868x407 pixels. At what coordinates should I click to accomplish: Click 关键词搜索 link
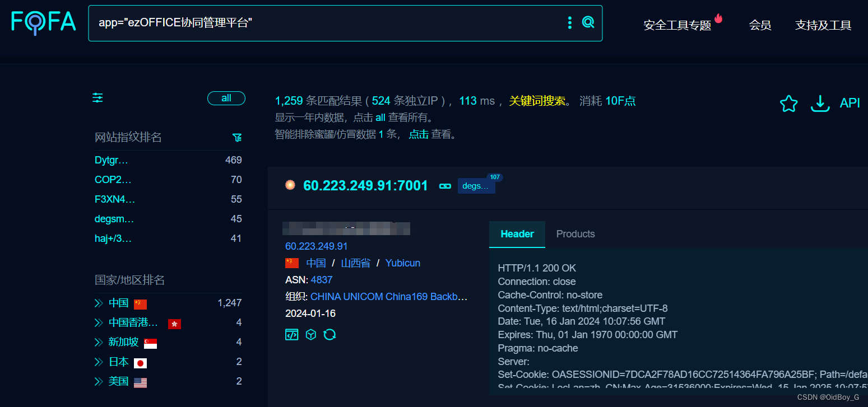(x=537, y=101)
